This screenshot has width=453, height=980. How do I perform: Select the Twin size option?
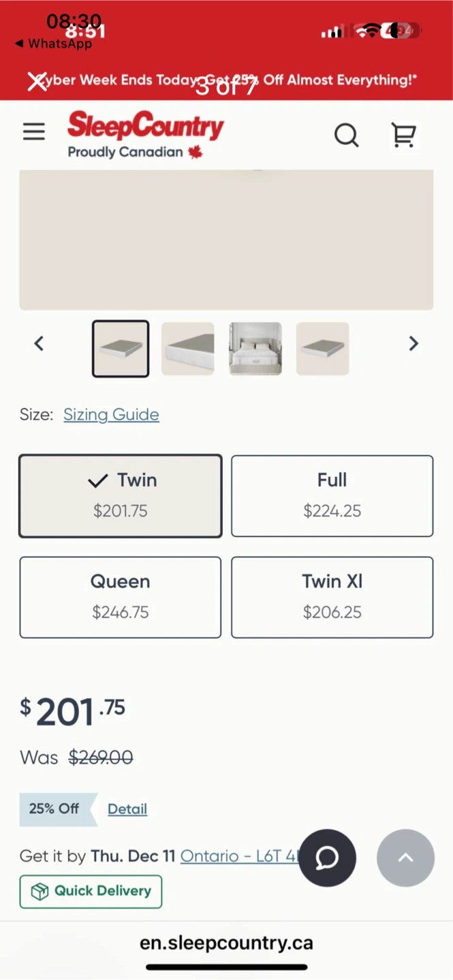[x=121, y=495]
